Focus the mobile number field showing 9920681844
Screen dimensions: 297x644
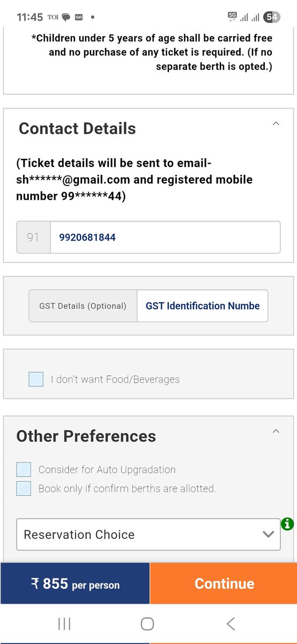click(165, 237)
